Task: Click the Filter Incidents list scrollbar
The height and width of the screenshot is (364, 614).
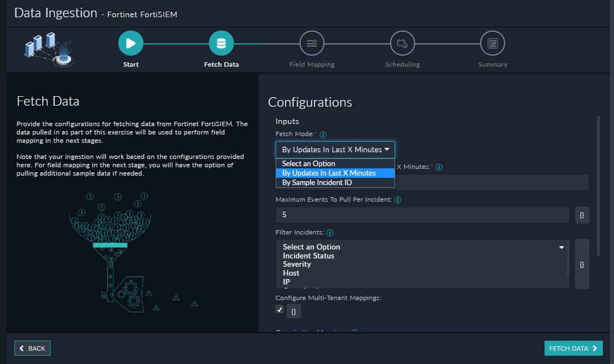Action: tap(567, 257)
